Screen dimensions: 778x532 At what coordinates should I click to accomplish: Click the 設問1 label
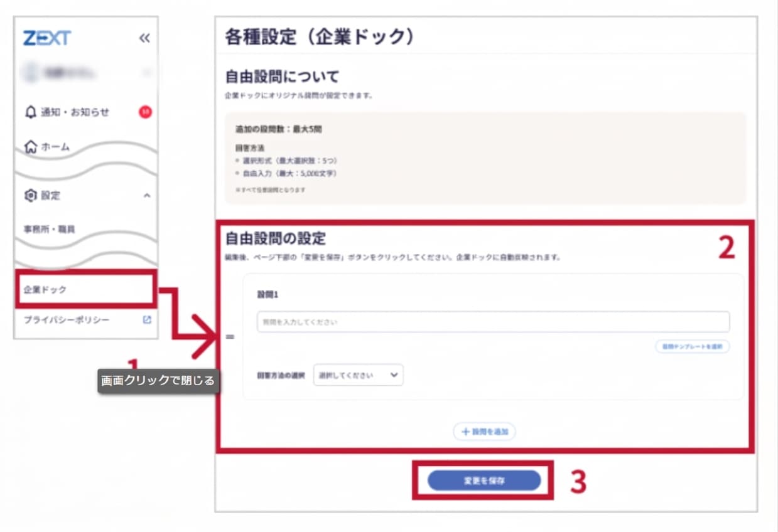click(x=267, y=294)
